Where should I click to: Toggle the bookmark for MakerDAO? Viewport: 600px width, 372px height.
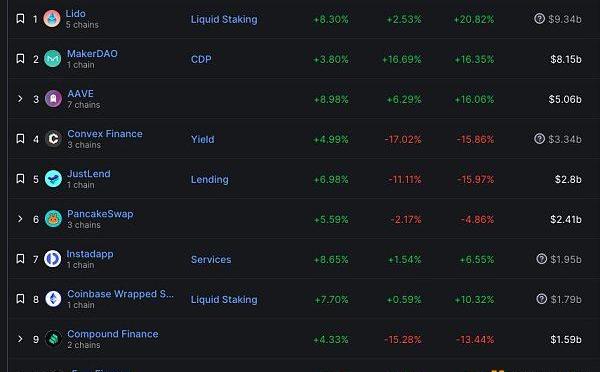(x=20, y=59)
